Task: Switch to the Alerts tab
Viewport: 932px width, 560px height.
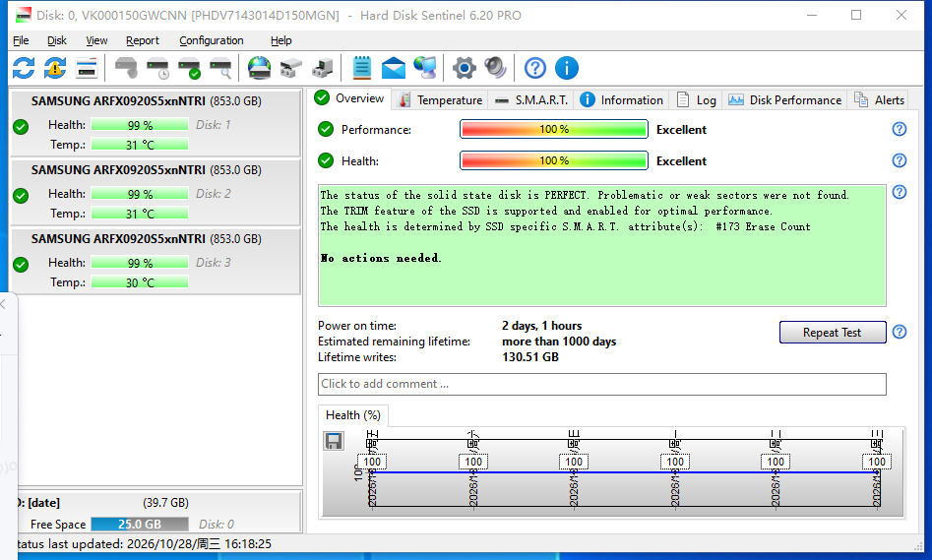Action: pos(880,99)
